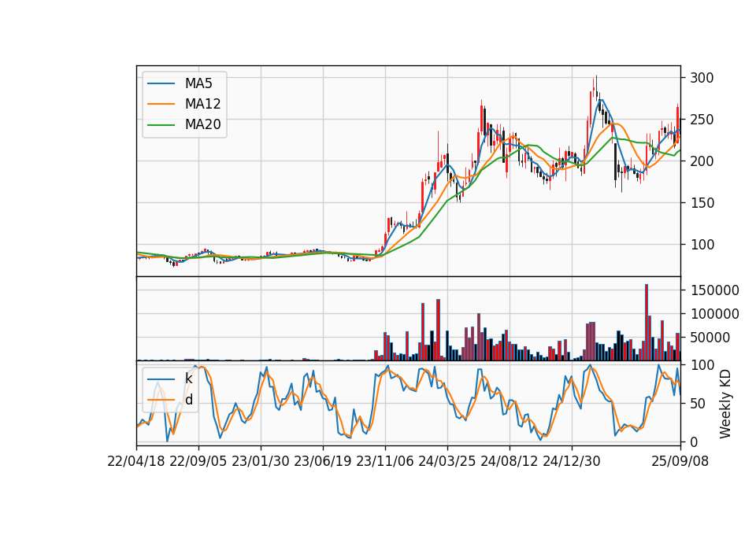Click the 100 price axis tick in the price chart
Screen dimensions: 756x543
click(702, 245)
